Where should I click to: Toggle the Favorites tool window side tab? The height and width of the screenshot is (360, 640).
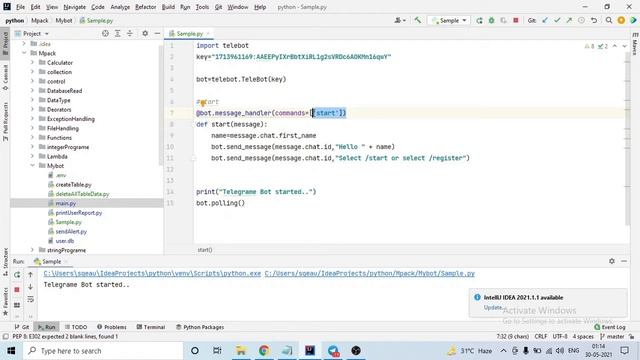click(5, 301)
